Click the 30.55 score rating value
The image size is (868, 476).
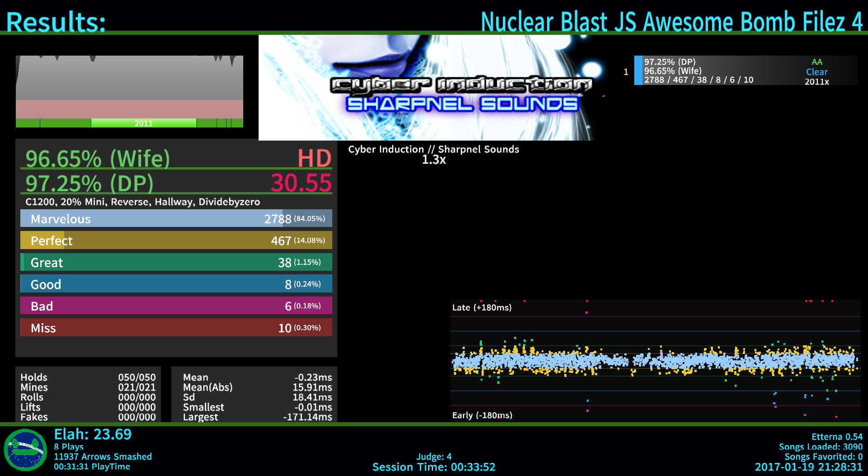[x=301, y=183]
